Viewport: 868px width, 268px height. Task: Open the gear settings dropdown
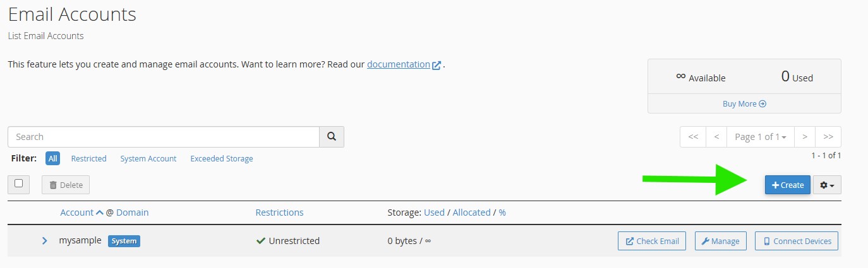coord(827,185)
